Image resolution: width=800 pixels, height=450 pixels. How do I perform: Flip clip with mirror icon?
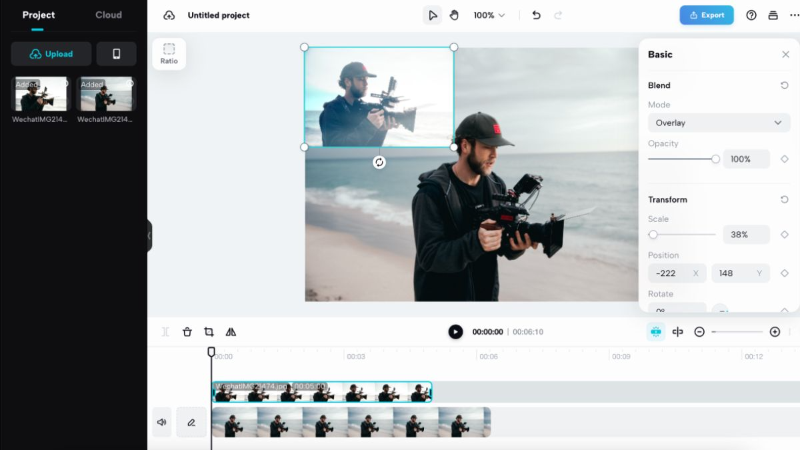[x=231, y=332]
